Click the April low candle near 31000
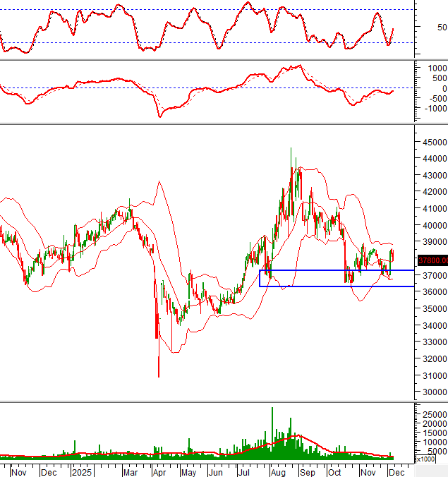This screenshot has height=477, width=448. pos(158,366)
